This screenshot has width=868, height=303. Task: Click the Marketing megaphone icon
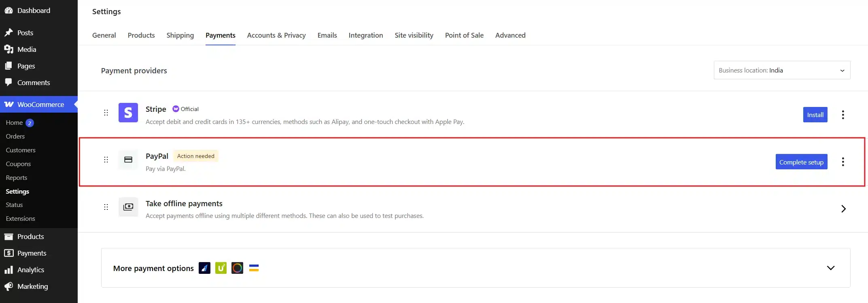[x=8, y=286]
